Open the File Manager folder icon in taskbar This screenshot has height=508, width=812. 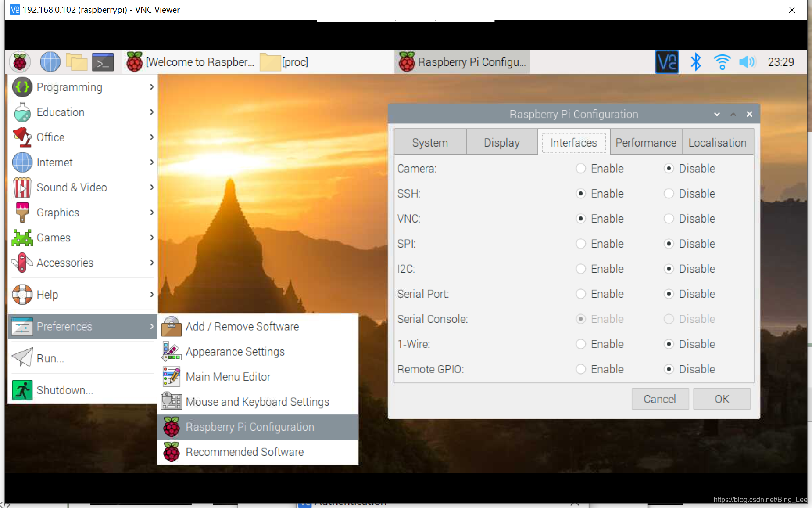pos(76,62)
